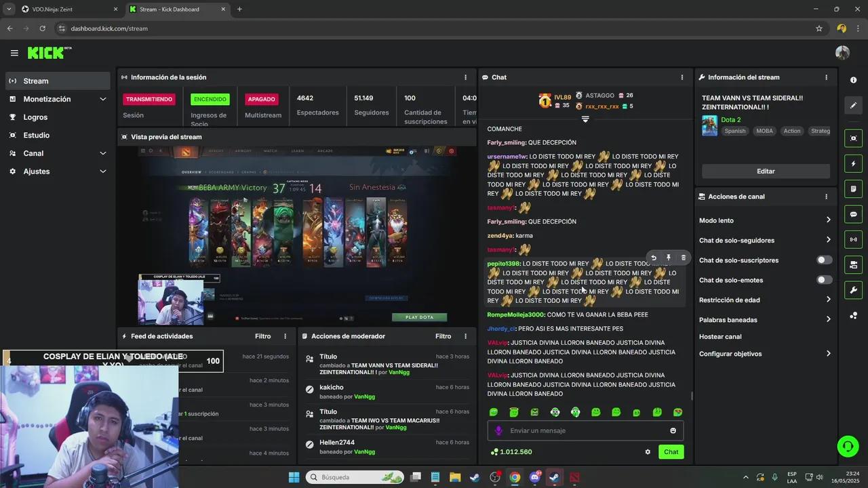Image resolution: width=868 pixels, height=488 pixels.
Task: Open Filtro in Feed de actividades
Action: click(x=262, y=336)
